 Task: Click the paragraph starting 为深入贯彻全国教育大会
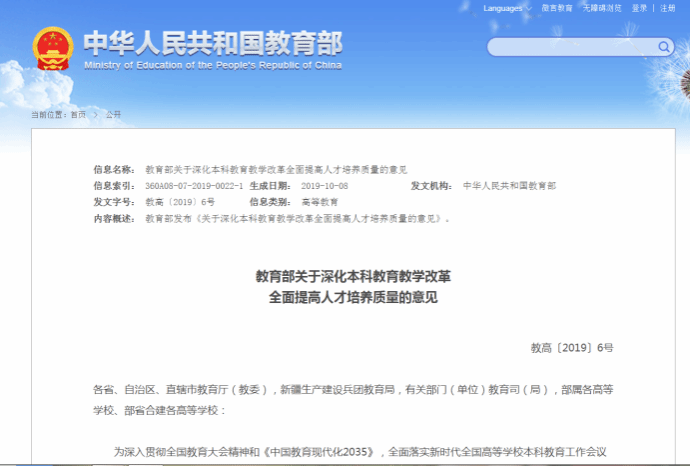(360, 452)
